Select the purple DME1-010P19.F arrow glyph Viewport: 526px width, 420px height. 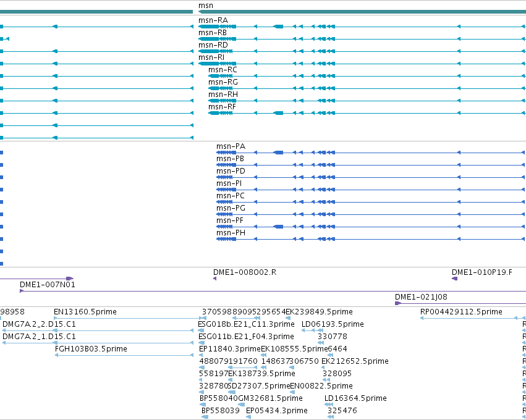(454, 279)
